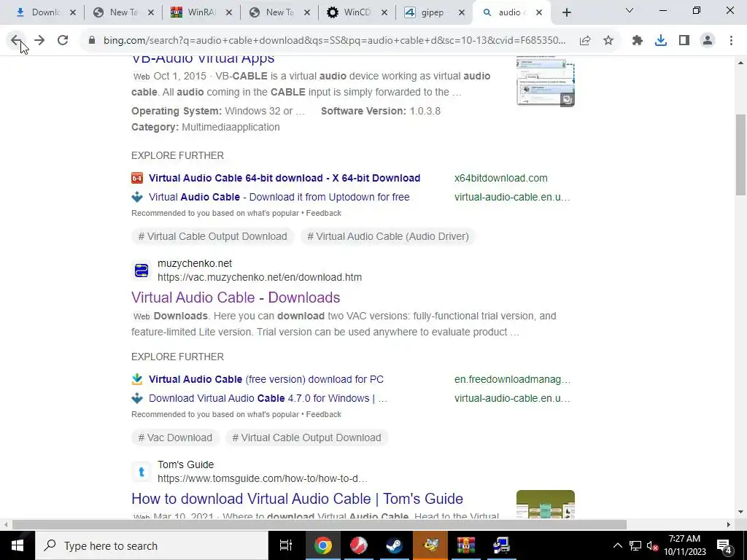Open Steam from the taskbar

click(x=394, y=545)
